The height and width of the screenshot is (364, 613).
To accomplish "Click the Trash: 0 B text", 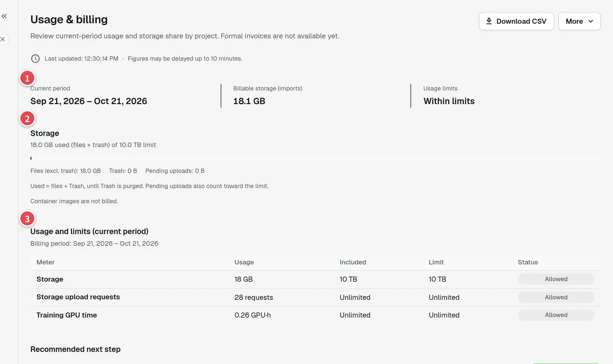I will click(x=123, y=171).
